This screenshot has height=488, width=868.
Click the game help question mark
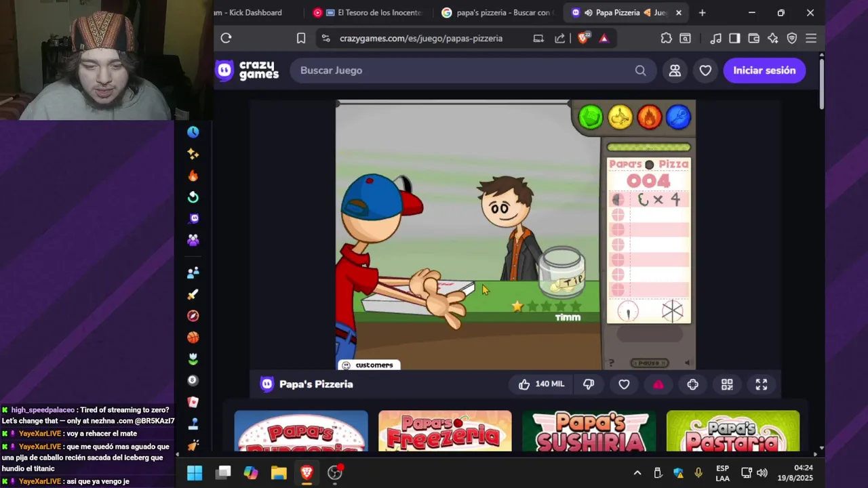coord(611,363)
